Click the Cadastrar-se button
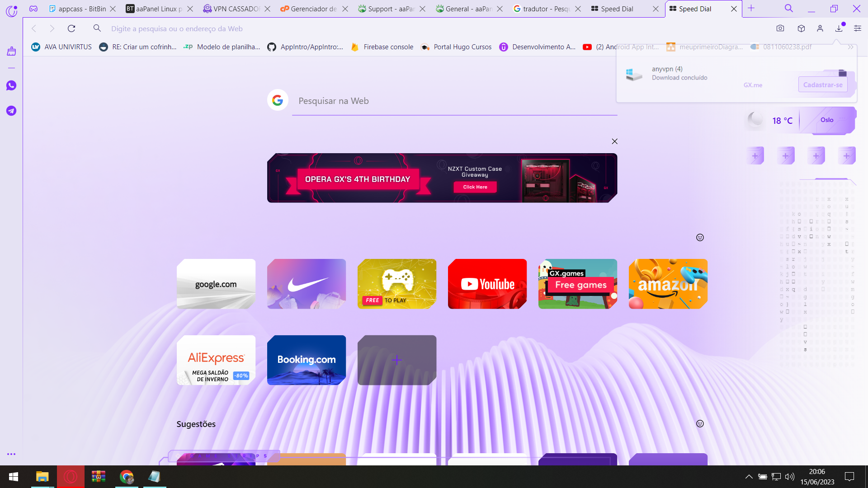This screenshot has width=868, height=488. point(823,84)
